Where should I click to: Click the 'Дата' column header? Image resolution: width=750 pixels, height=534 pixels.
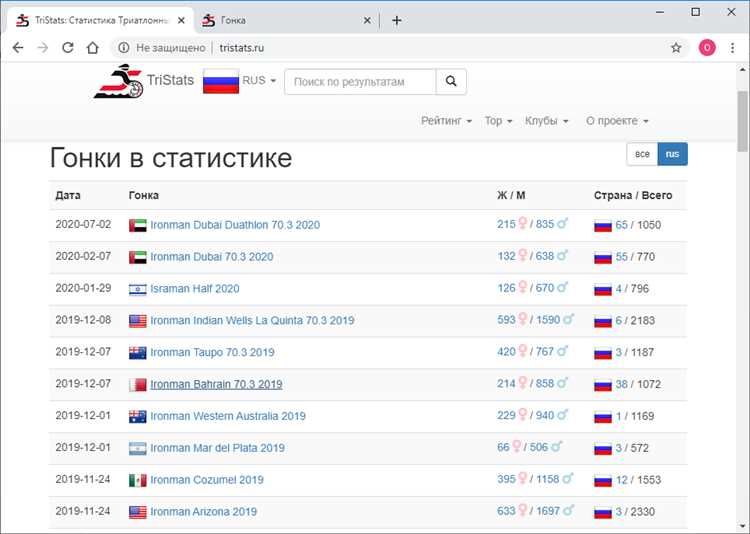pyautogui.click(x=68, y=195)
